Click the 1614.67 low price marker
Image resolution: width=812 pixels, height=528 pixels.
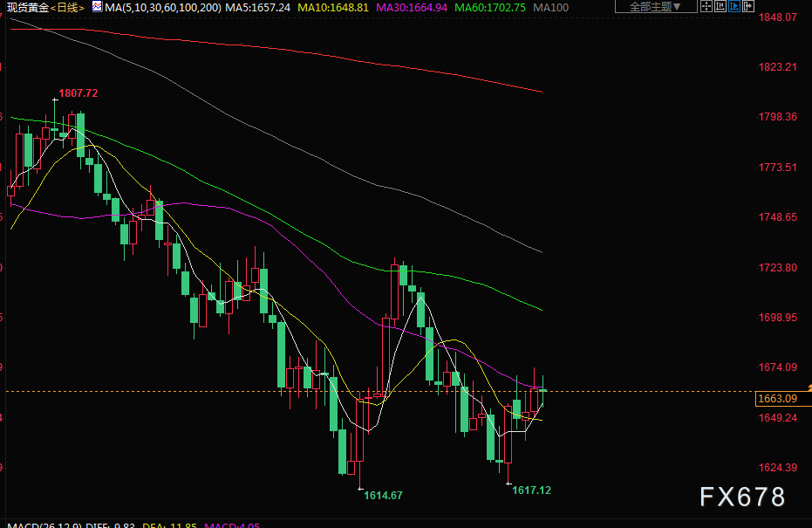[x=384, y=496]
